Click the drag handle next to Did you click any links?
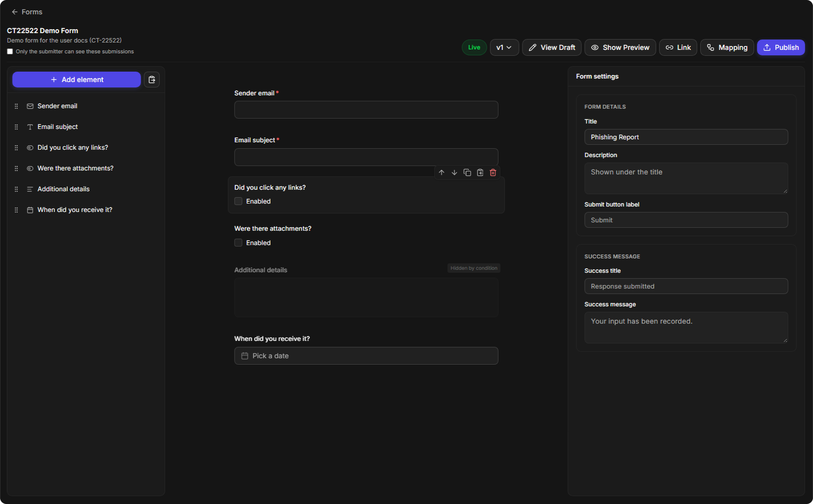Screen dimensions: 813x504 coord(16,148)
